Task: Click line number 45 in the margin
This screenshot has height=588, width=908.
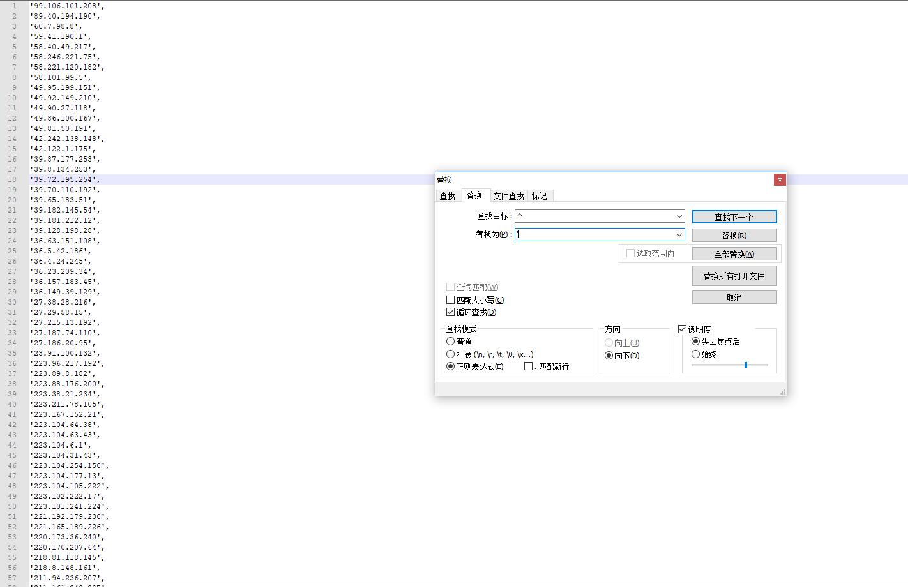Action: [12, 455]
